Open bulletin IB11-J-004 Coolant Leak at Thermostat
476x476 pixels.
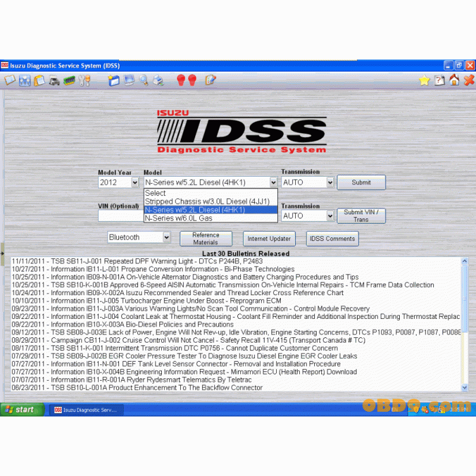pos(236,317)
